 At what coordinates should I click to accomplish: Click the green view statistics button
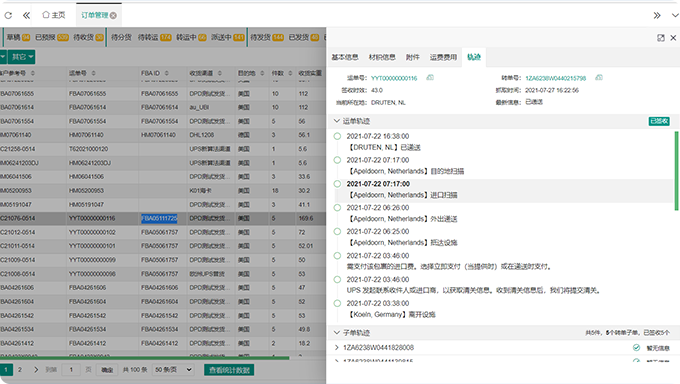tap(229, 370)
